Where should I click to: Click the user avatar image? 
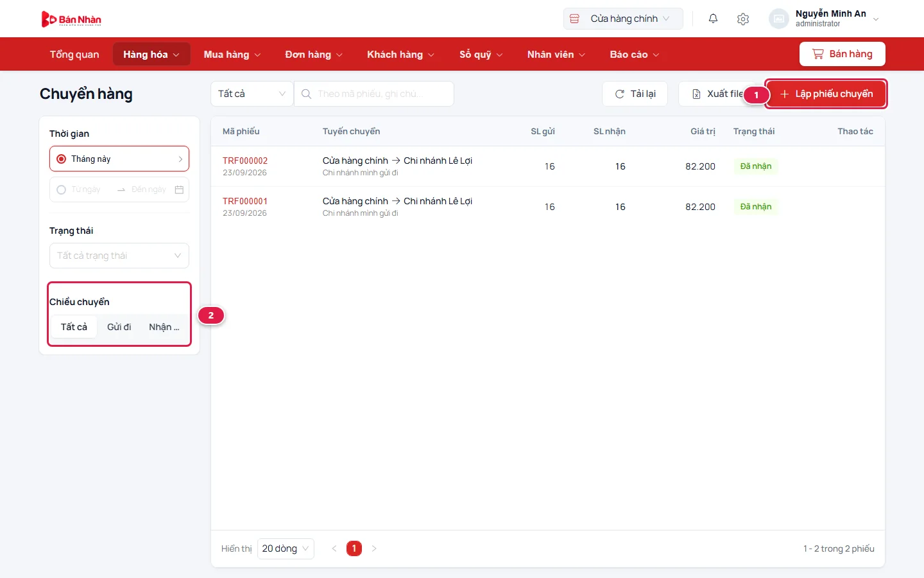778,19
